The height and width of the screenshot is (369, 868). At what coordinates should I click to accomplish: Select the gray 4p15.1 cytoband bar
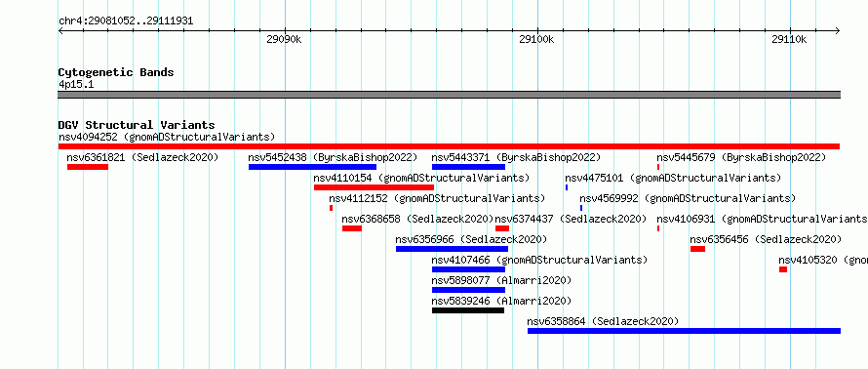449,95
